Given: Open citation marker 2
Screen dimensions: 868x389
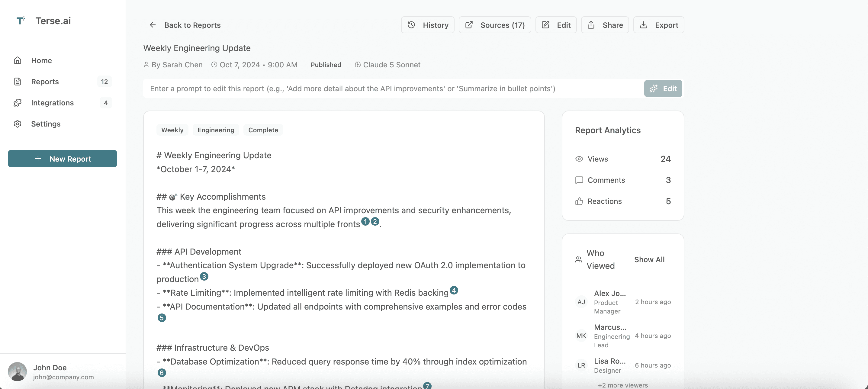Looking at the screenshot, I should pos(375,221).
